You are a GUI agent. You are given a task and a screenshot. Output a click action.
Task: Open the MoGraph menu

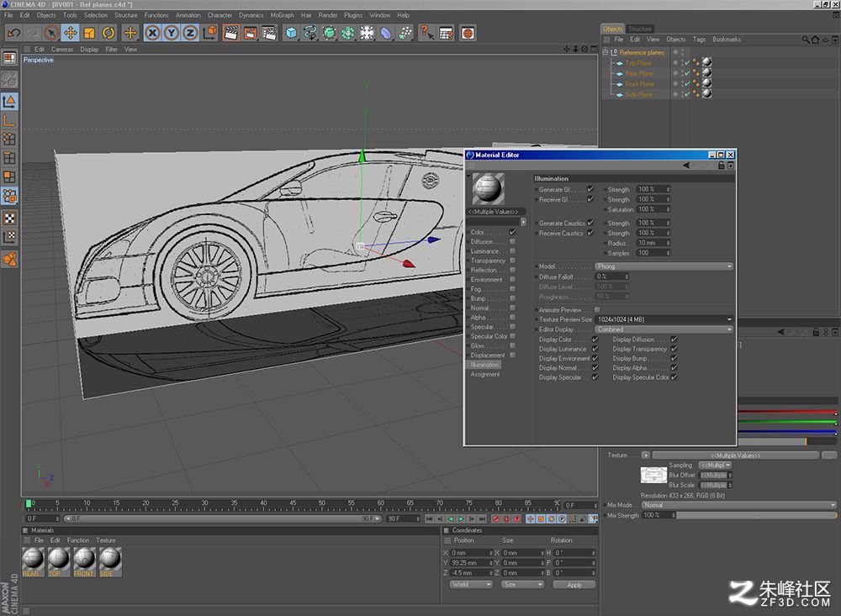click(x=282, y=15)
